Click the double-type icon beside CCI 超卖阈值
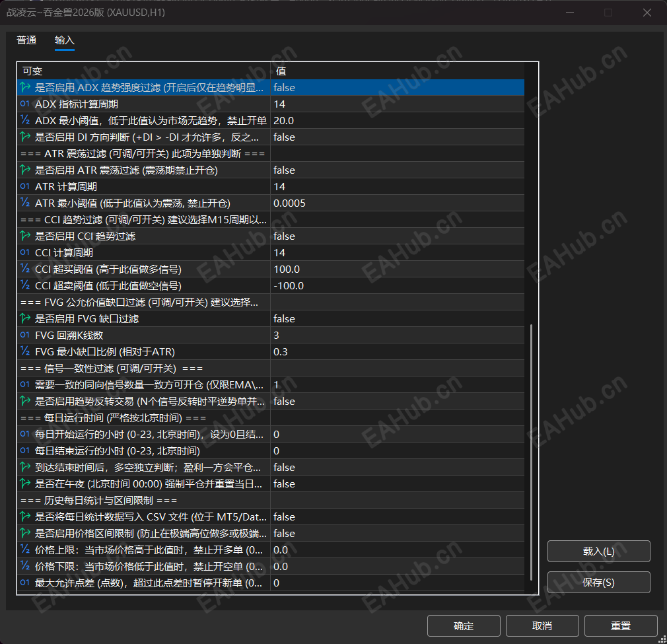 coord(25,285)
